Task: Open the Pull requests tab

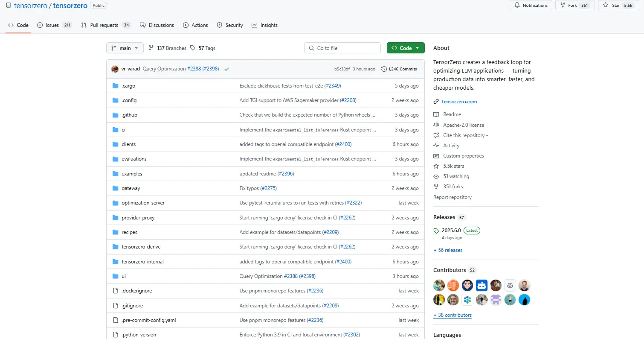Action: (x=106, y=25)
